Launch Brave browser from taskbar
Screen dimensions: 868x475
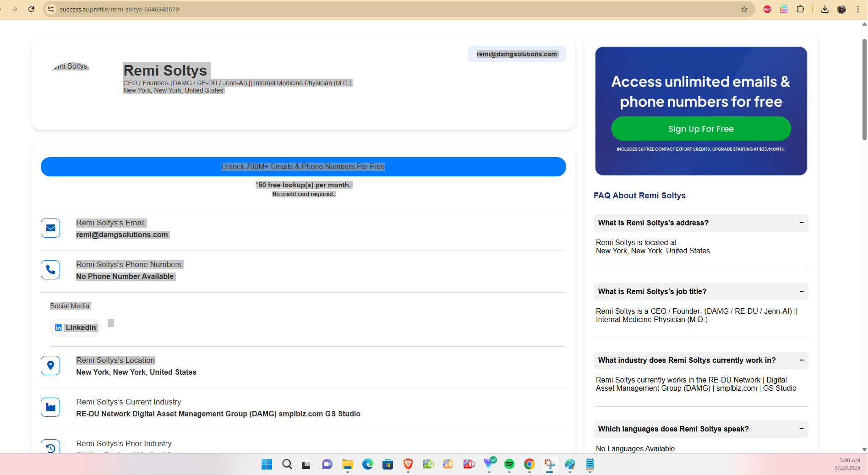coord(408,464)
